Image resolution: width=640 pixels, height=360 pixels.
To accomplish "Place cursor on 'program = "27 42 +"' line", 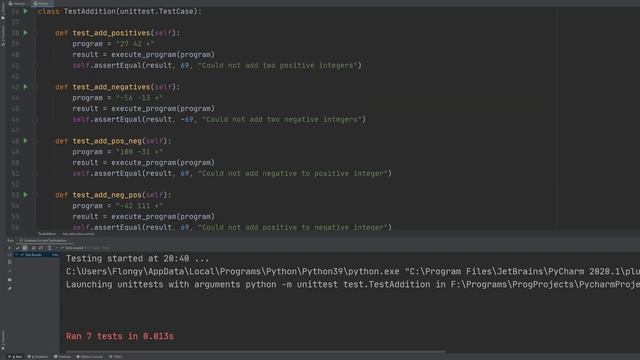I will 113,44.
